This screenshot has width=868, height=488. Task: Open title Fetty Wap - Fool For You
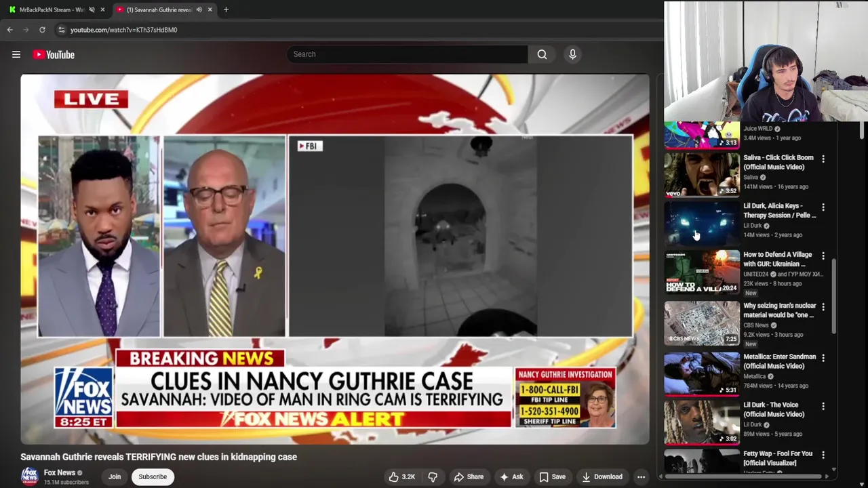(x=778, y=458)
